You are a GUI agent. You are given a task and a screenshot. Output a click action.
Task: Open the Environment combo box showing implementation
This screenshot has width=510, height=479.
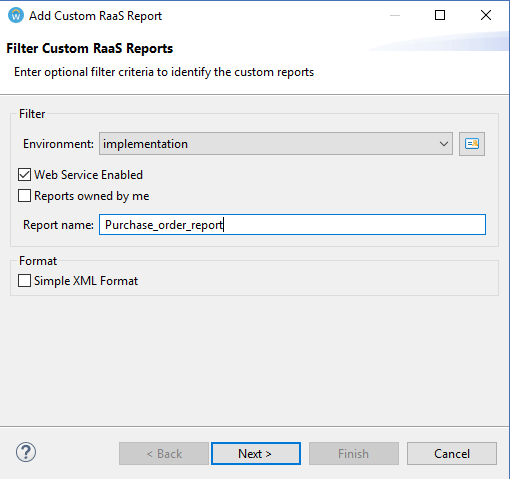point(276,144)
